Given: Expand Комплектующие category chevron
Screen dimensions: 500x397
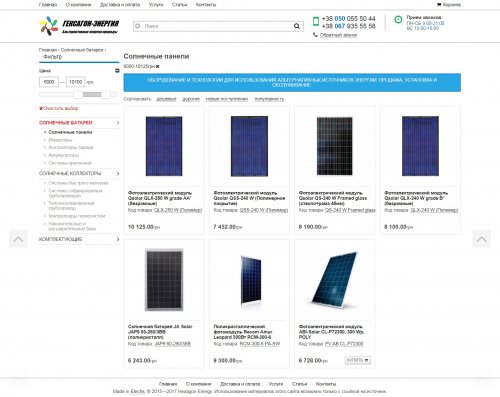Looking at the screenshot, I should (118, 239).
